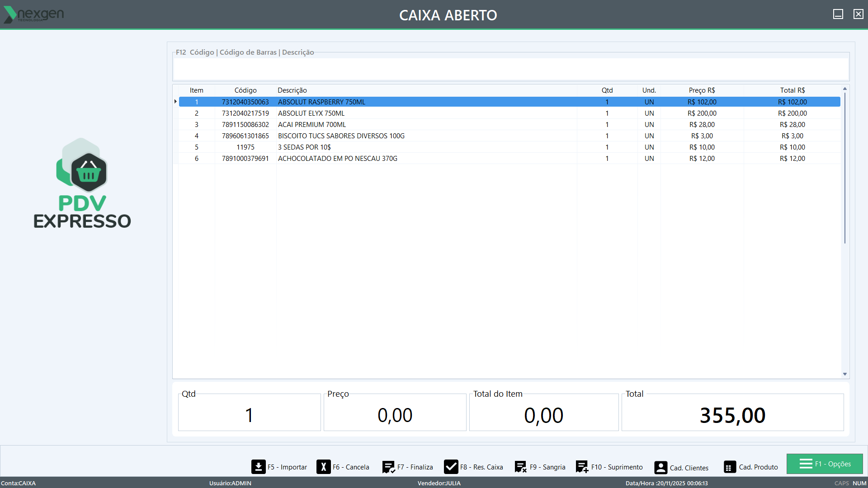868x488 pixels.
Task: Click the product code search field
Action: (510, 69)
